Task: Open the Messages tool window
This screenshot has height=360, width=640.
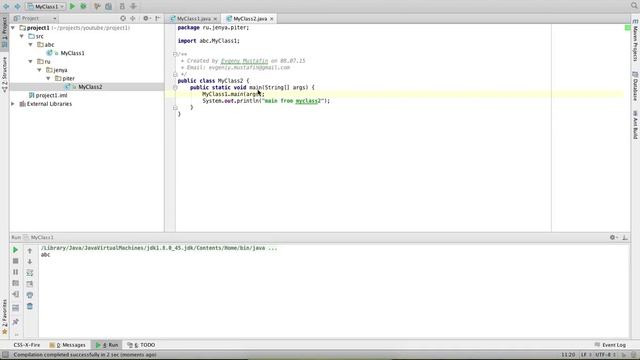Action: pyautogui.click(x=67, y=345)
